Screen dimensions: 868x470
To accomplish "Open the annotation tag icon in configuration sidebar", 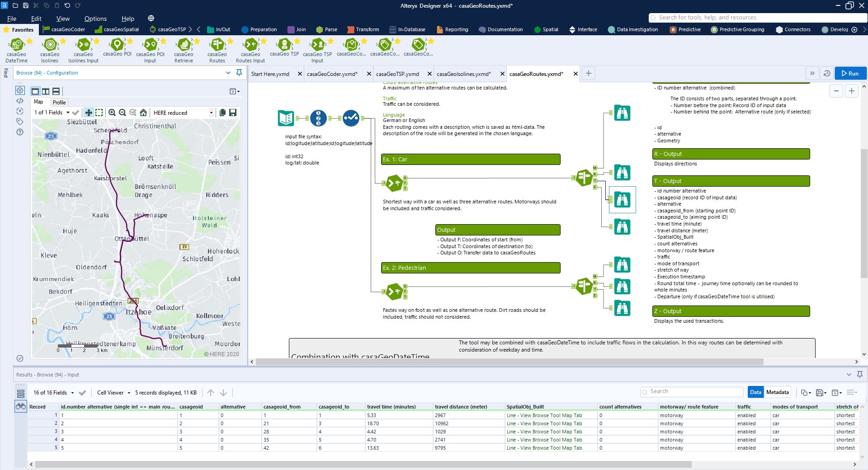I will (20, 122).
